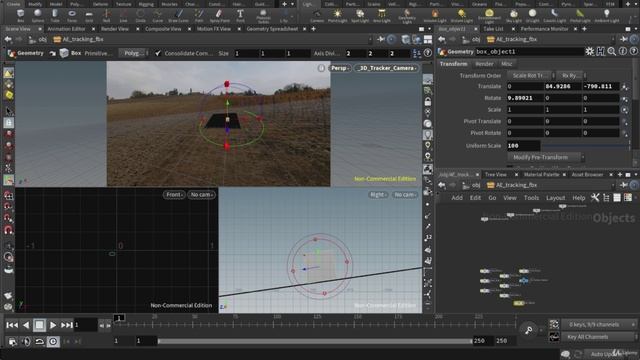Click the parameter gear settings icon
This screenshot has height=360, width=640.
pyautogui.click(x=590, y=51)
